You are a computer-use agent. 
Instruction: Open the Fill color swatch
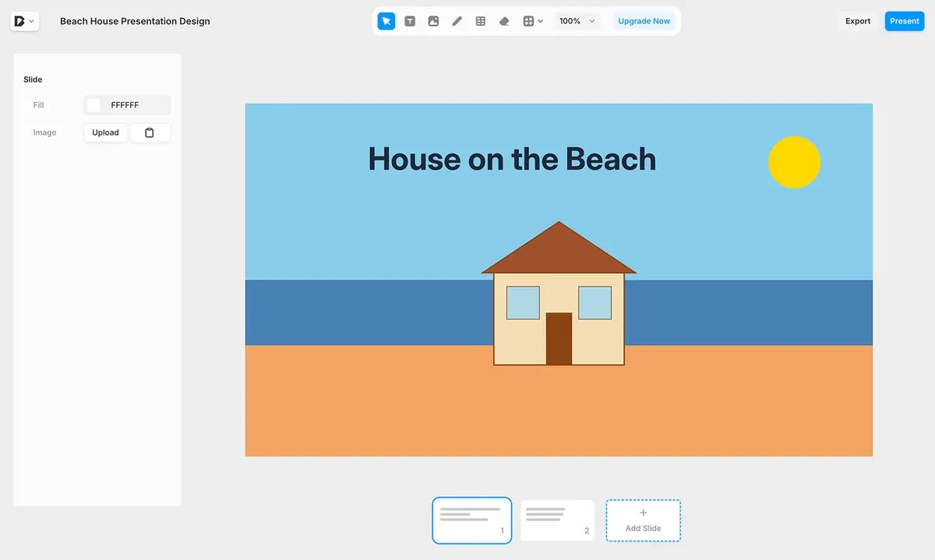(93, 104)
